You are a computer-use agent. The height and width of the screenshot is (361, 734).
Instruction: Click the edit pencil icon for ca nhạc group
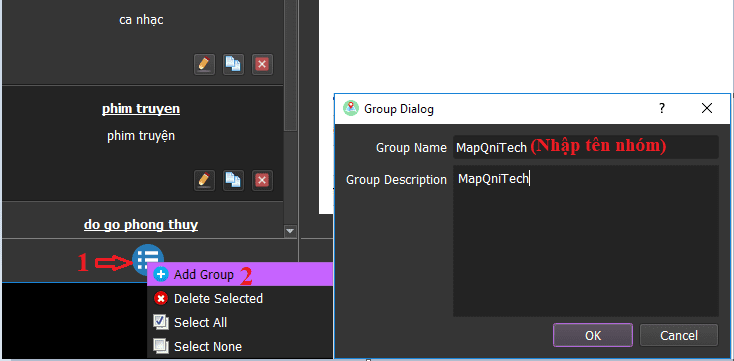coord(204,64)
